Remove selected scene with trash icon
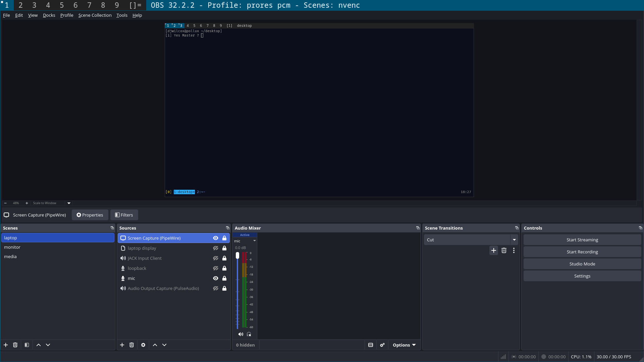Screen dimensions: 644x362 coord(15,345)
